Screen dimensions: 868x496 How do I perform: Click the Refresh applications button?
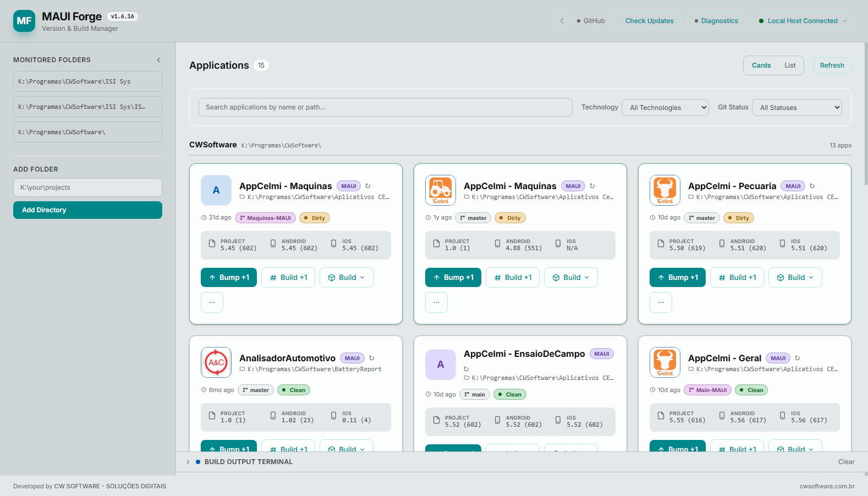(832, 65)
